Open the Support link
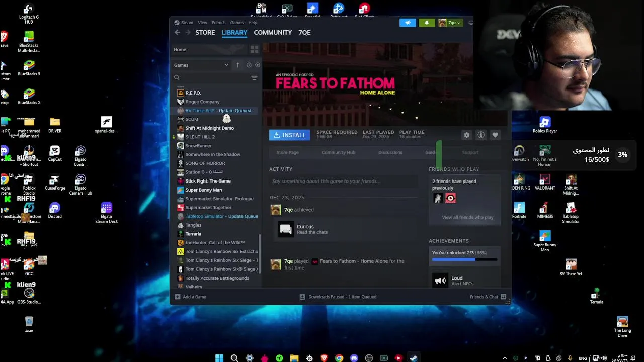Image resolution: width=644 pixels, height=362 pixels. pyautogui.click(x=470, y=152)
